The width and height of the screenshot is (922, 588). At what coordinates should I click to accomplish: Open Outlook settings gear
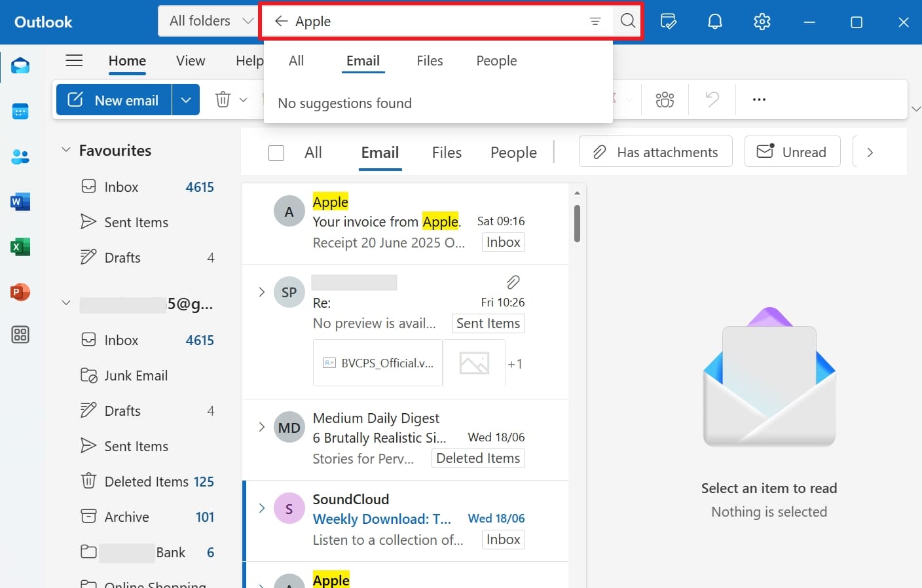coord(762,21)
